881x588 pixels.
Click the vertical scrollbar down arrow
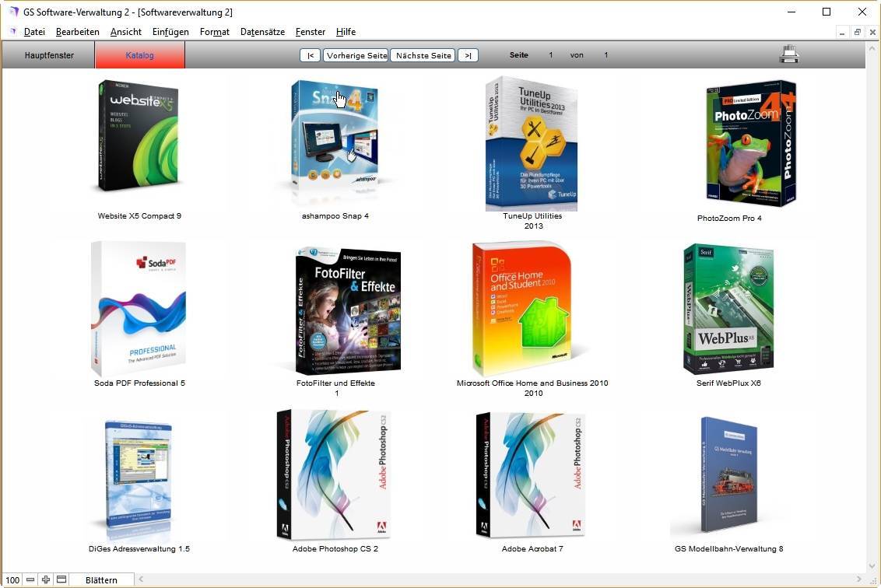[872, 567]
